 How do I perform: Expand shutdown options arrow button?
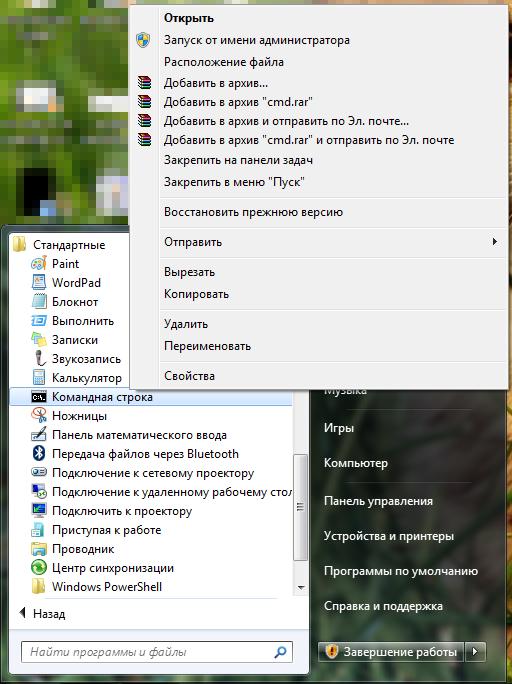tap(475, 652)
